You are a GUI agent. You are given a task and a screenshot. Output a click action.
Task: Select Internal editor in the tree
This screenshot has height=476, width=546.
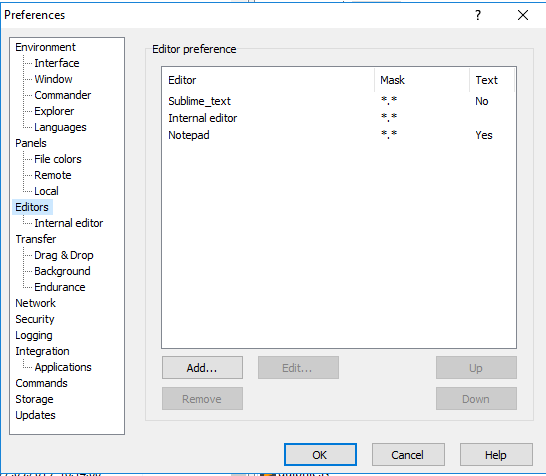[x=69, y=223]
